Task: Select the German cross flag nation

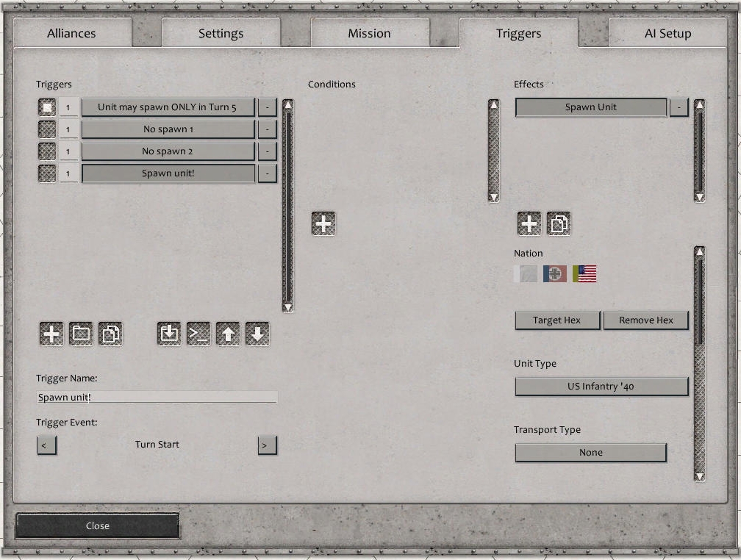Action: pyautogui.click(x=555, y=273)
